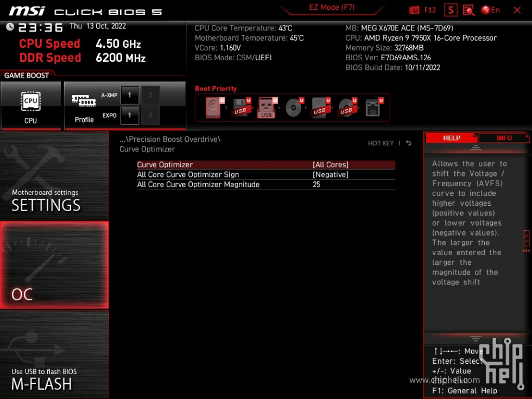Image resolution: width=532 pixels, height=399 pixels.
Task: Open Motherboard SETTINGS section
Action: coord(54,176)
